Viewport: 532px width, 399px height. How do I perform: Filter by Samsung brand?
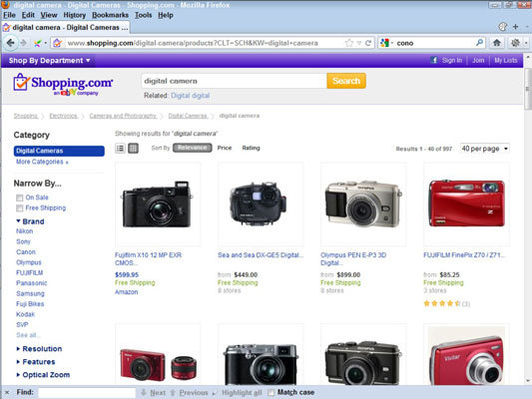(30, 293)
